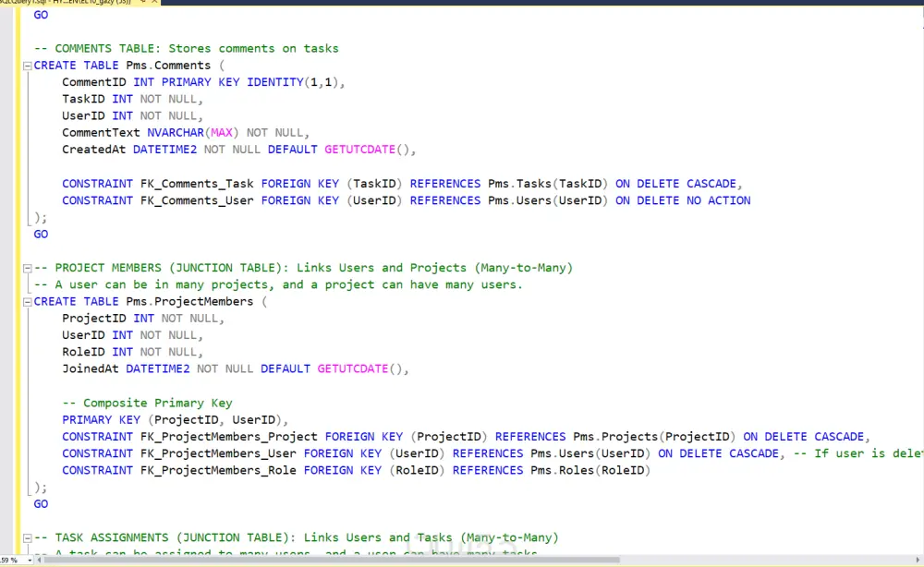Click the horizontal scrollbar right arrow
Screen dimensions: 924x567
[918, 561]
